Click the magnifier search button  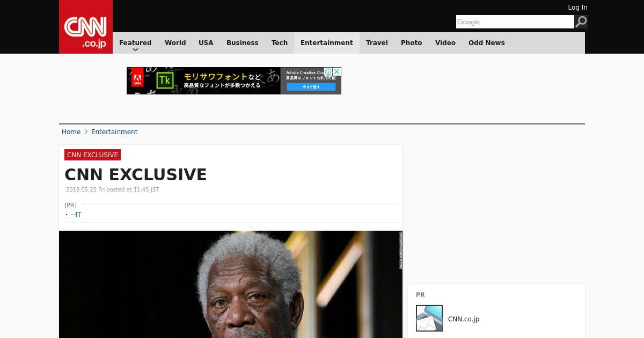[x=581, y=21]
